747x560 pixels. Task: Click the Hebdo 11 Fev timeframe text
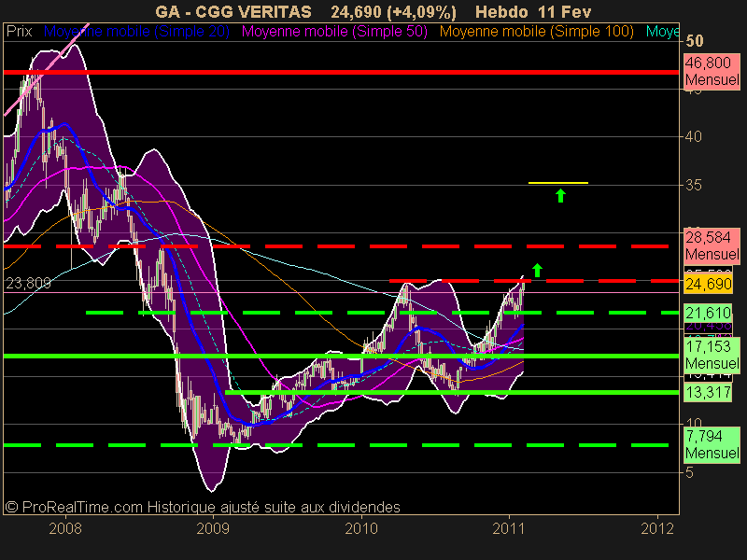pyautogui.click(x=533, y=11)
